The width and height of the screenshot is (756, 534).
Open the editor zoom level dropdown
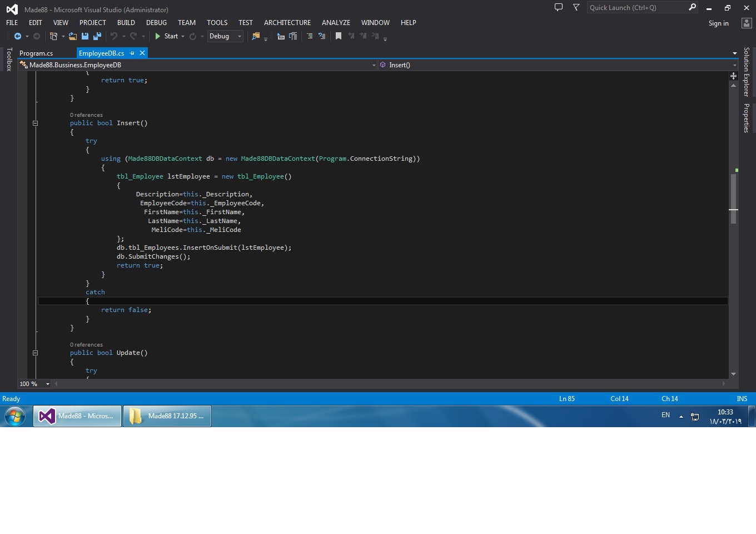(x=47, y=384)
